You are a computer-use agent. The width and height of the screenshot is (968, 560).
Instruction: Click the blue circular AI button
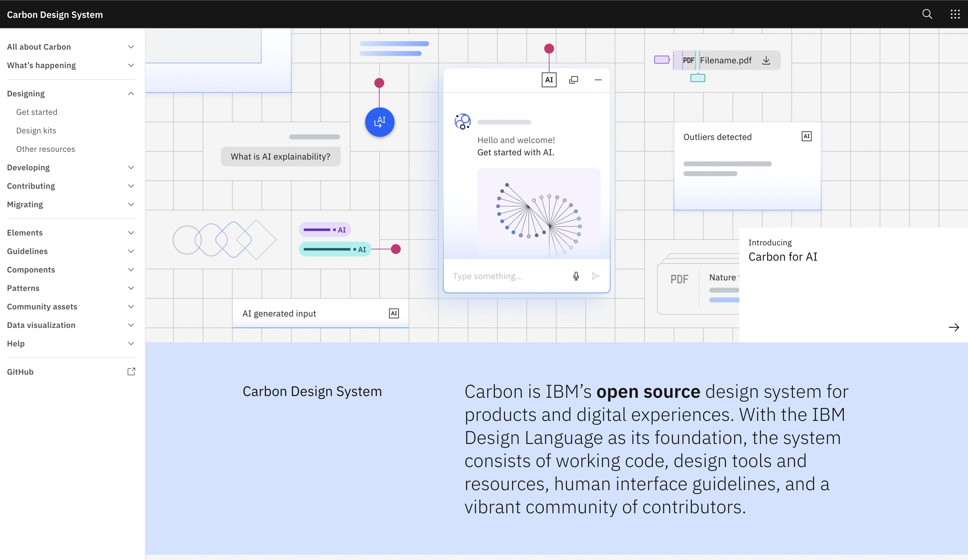point(379,122)
